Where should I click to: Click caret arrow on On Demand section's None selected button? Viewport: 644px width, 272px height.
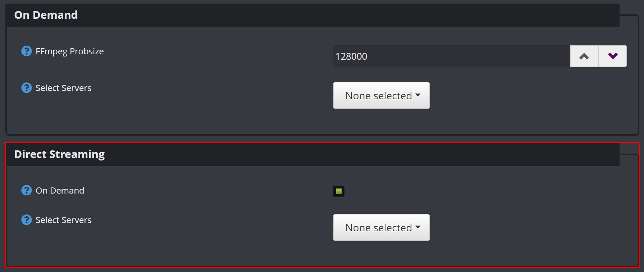(x=418, y=95)
